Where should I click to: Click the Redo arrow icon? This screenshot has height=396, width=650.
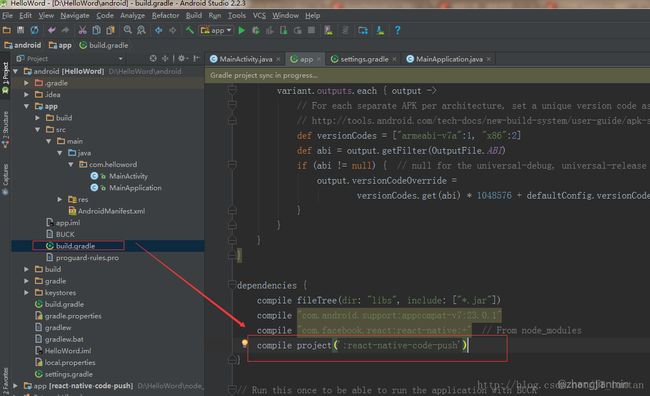(x=65, y=30)
